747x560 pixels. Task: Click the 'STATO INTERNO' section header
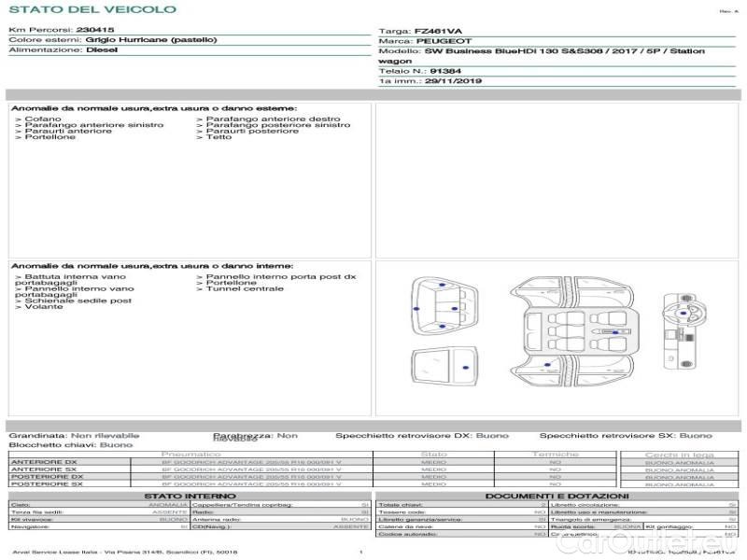point(190,497)
